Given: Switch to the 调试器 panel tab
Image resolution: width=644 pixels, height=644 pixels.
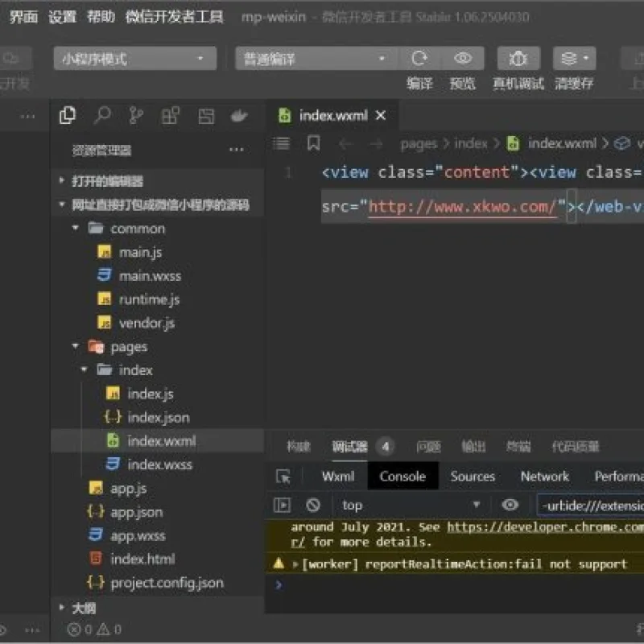Looking at the screenshot, I should tap(349, 447).
